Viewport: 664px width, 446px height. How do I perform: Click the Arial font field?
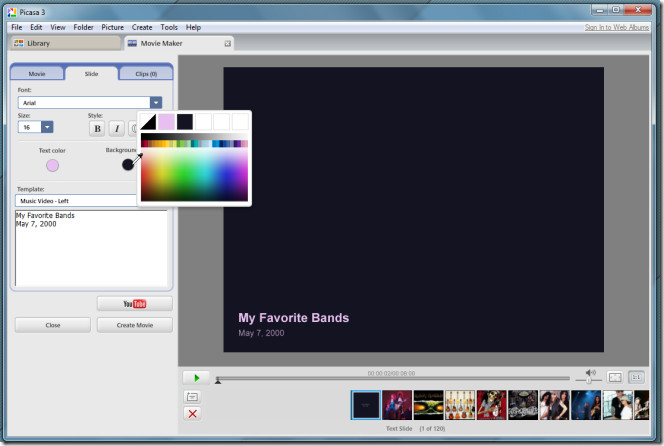coord(84,102)
